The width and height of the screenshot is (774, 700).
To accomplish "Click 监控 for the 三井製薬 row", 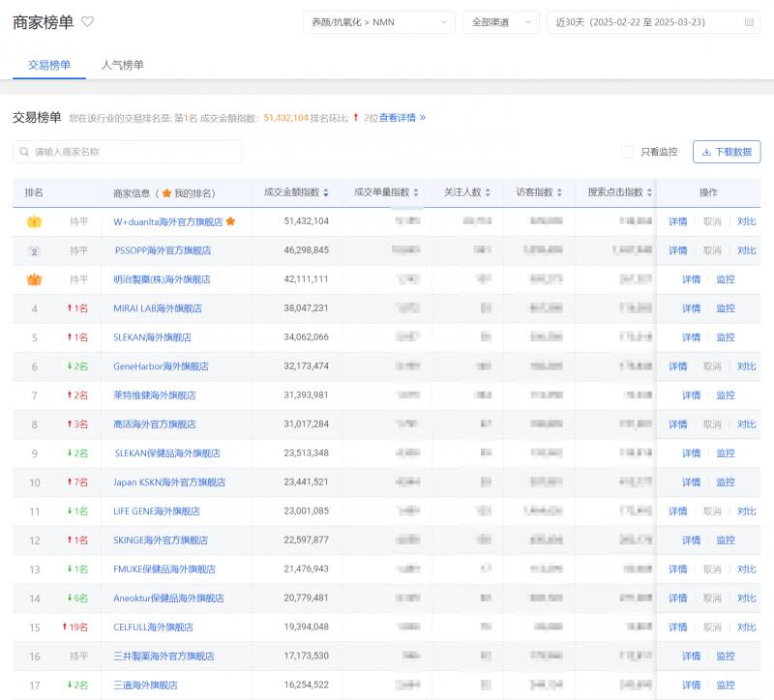I will pyautogui.click(x=726, y=656).
